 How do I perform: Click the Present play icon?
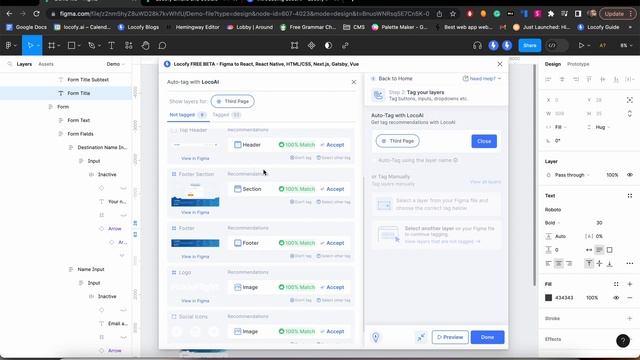pyautogui.click(x=581, y=46)
